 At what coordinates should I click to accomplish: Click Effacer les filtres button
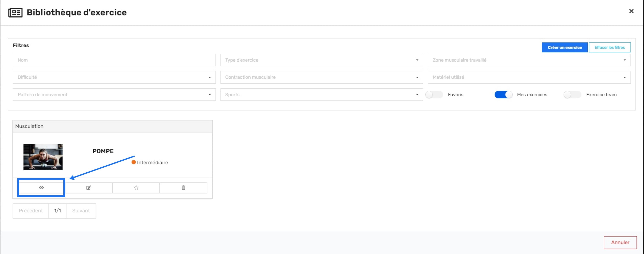coord(610,47)
